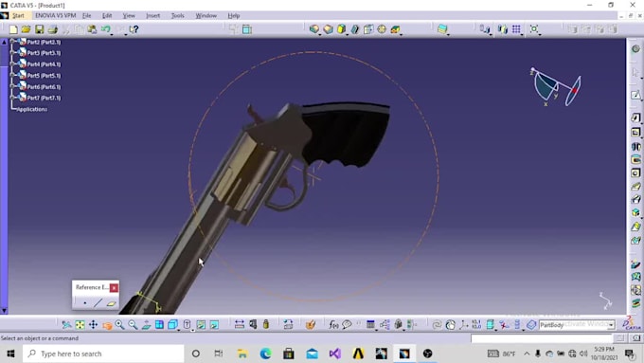Viewport: 644px width, 363px height.
Task: Click the Measure Inertia weight icon
Action: 266,325
